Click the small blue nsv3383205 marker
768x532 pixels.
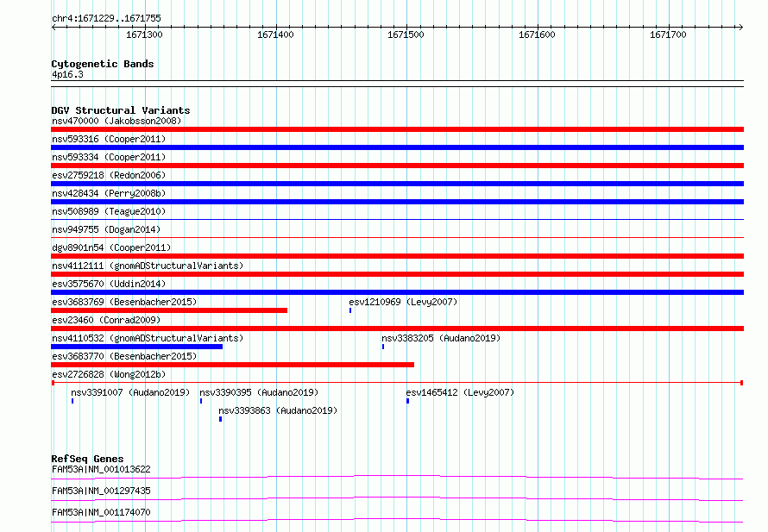tap(383, 347)
